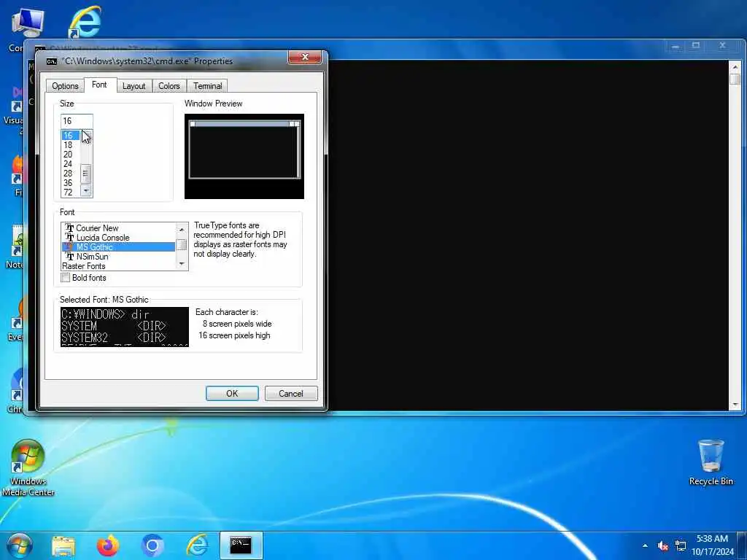
Task: Select the Font tab
Action: pyautogui.click(x=99, y=85)
